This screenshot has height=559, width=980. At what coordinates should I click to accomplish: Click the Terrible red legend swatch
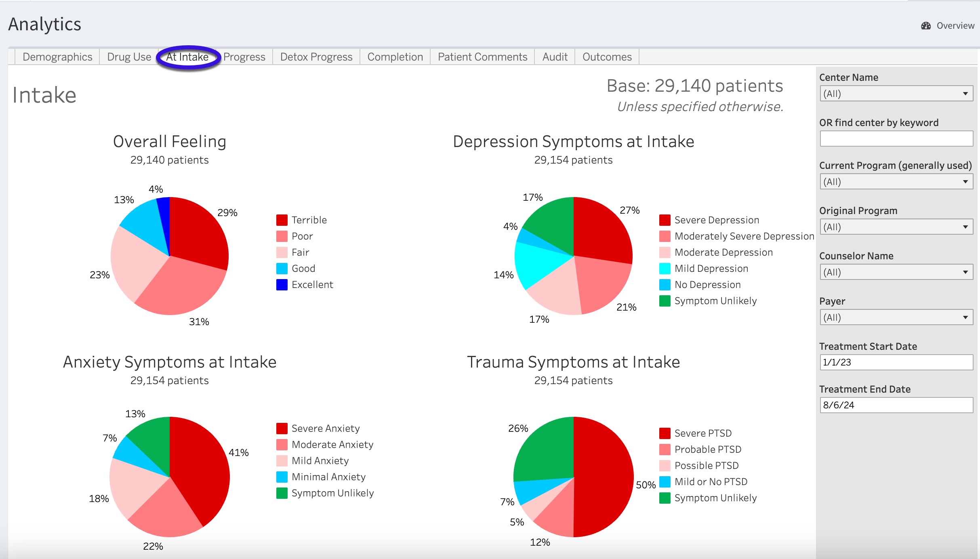(x=282, y=220)
